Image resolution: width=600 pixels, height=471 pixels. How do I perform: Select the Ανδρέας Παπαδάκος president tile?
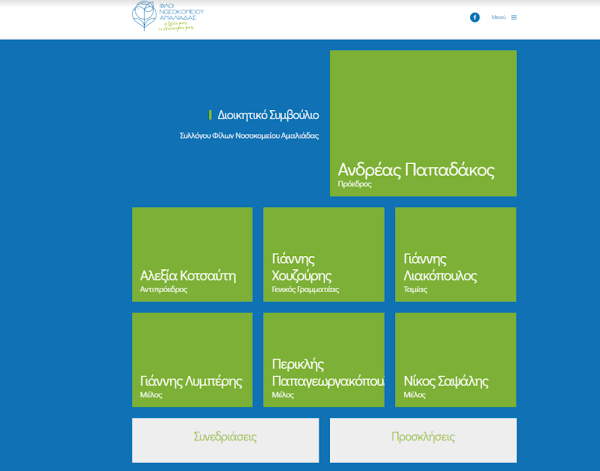tap(423, 123)
